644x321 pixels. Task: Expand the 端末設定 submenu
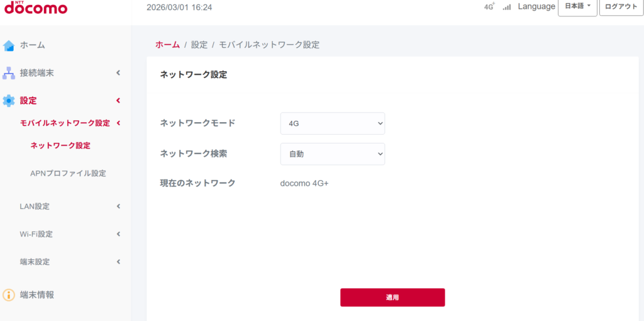(118, 262)
